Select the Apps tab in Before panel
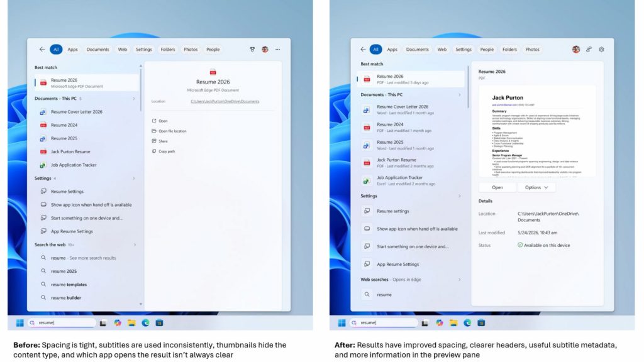This screenshot has width=644, height=362. point(73,49)
